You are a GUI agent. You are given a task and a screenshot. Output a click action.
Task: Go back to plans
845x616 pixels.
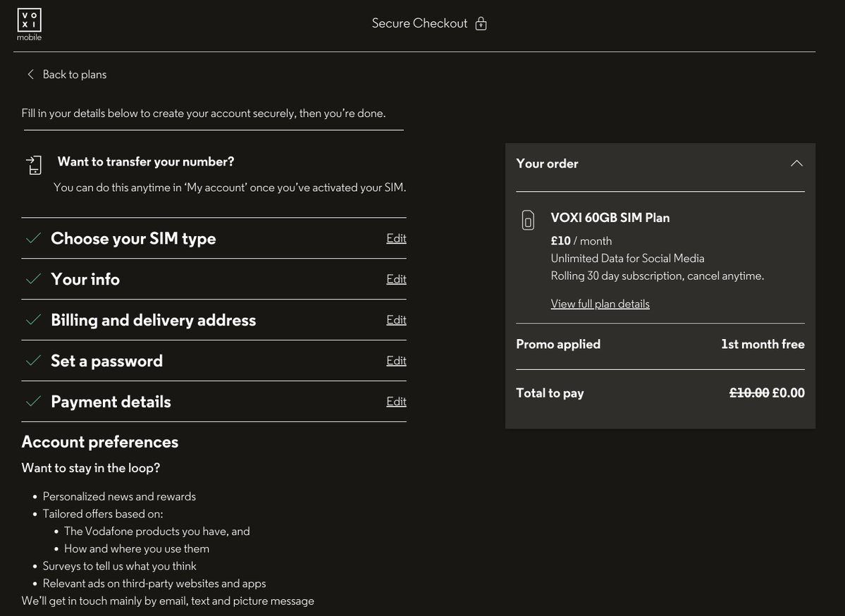pyautogui.click(x=75, y=75)
